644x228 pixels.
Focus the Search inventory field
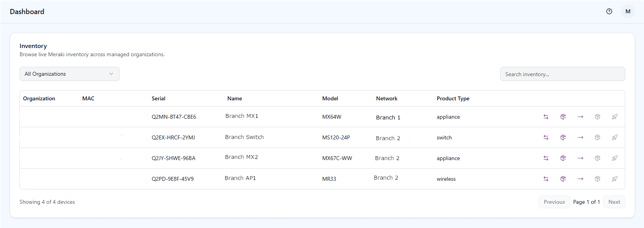click(x=562, y=74)
